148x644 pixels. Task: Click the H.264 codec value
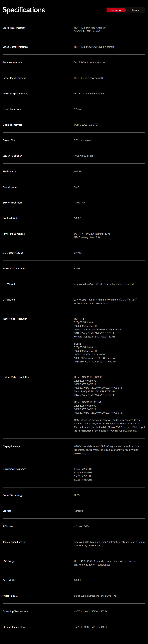(x=77, y=495)
